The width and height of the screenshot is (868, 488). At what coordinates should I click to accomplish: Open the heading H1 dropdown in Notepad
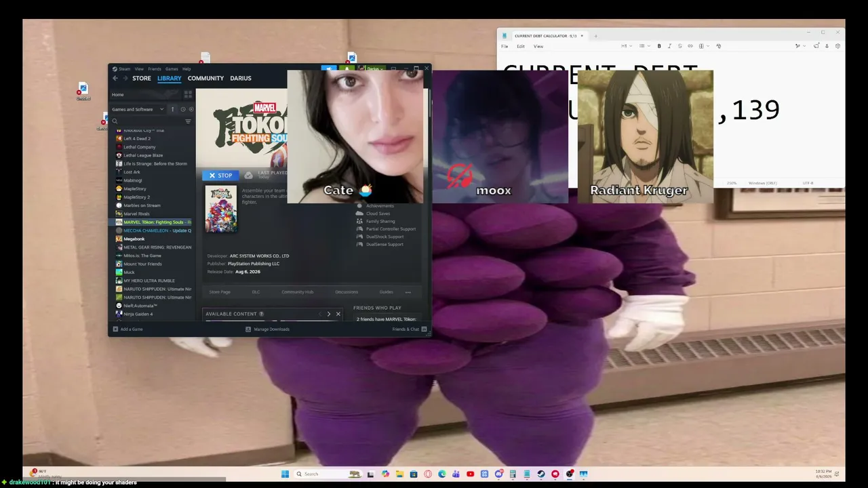(626, 46)
